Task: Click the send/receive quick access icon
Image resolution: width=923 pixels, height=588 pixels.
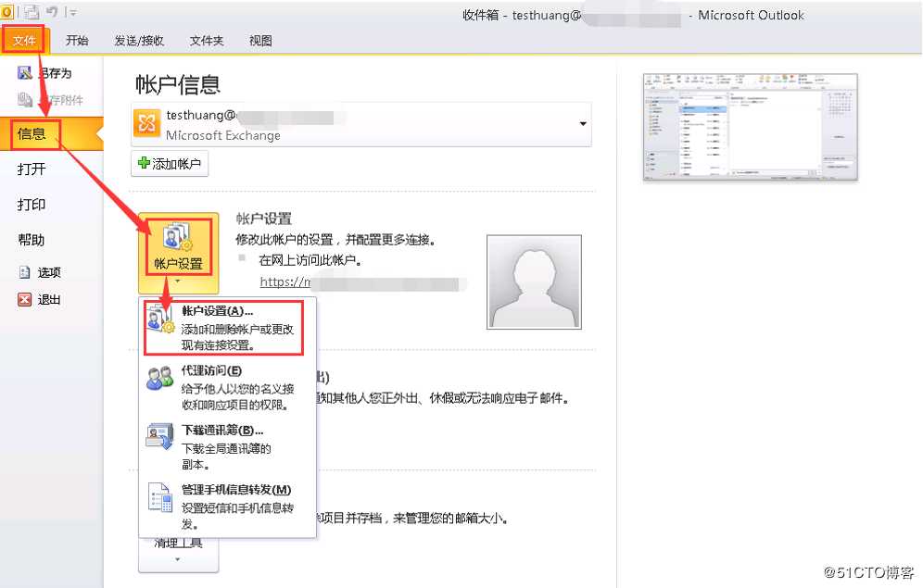Action: pos(32,11)
